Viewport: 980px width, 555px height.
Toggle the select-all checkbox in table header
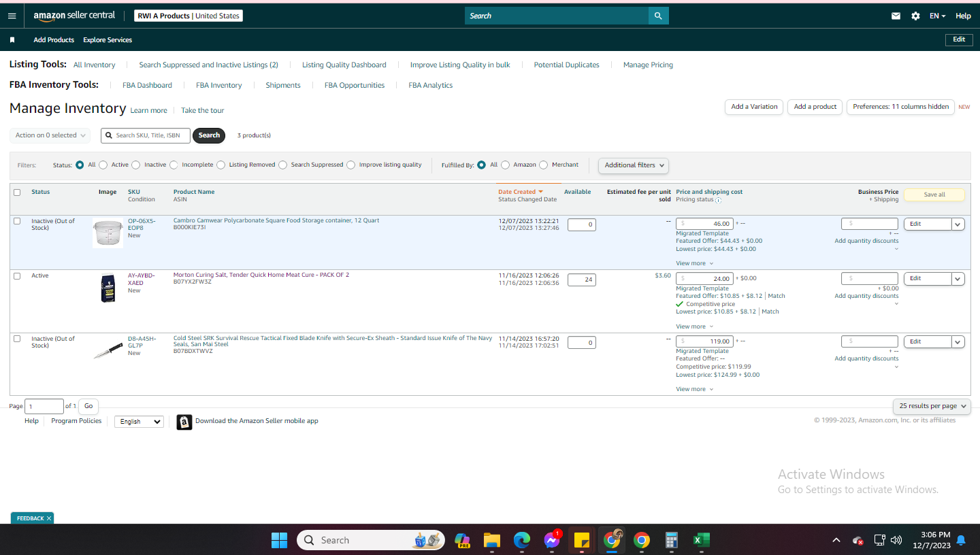[x=17, y=192]
